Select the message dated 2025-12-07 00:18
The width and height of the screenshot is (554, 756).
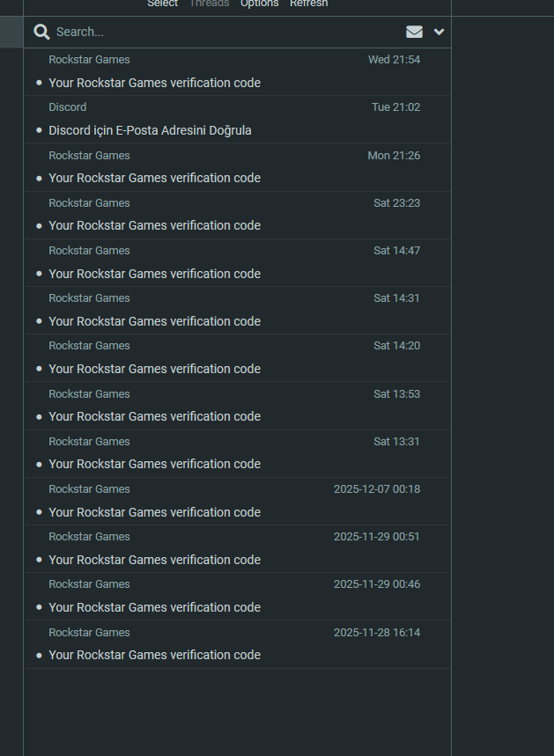238,501
